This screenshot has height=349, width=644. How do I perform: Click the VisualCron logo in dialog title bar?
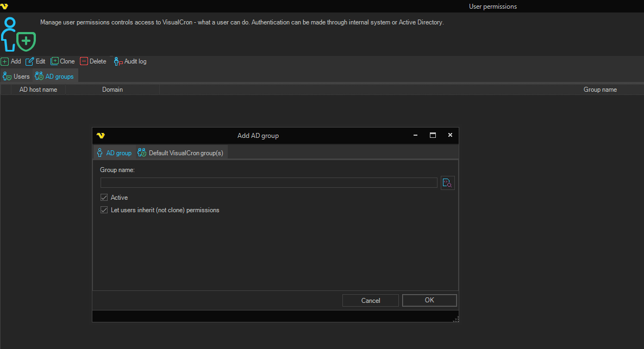click(x=101, y=136)
